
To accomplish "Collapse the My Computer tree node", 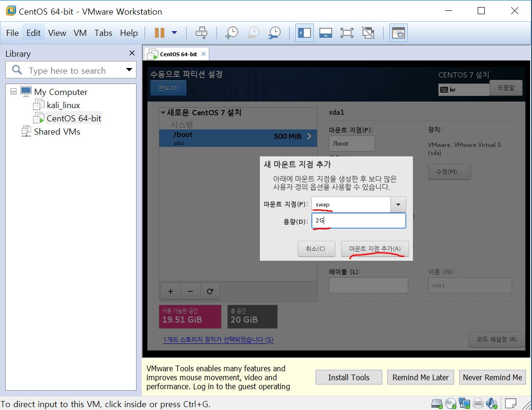I will coord(13,92).
